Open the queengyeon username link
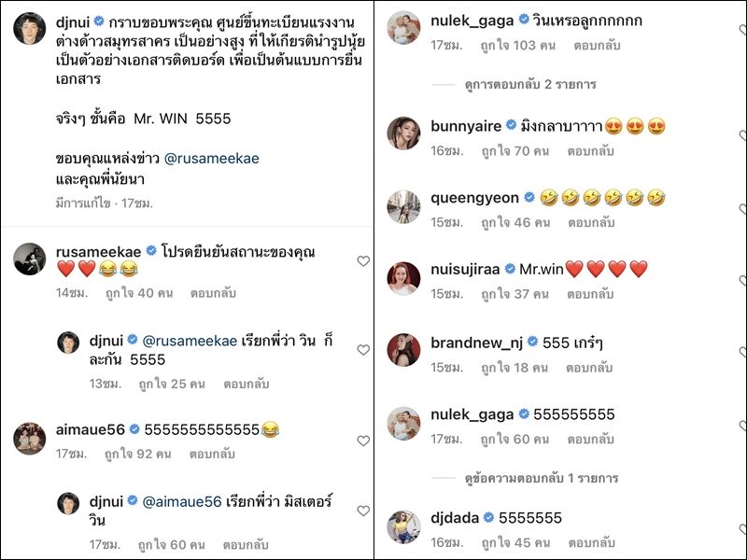747x560 pixels. click(x=474, y=198)
